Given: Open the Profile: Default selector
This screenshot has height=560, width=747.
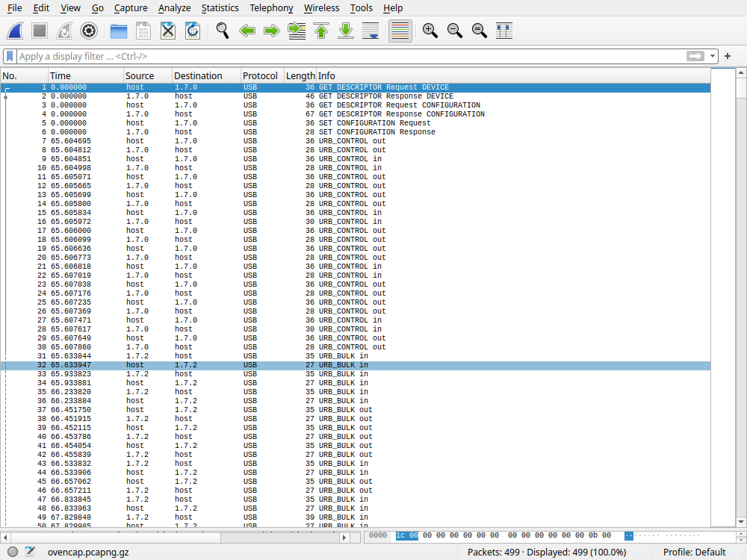Looking at the screenshot, I should coord(695,552).
